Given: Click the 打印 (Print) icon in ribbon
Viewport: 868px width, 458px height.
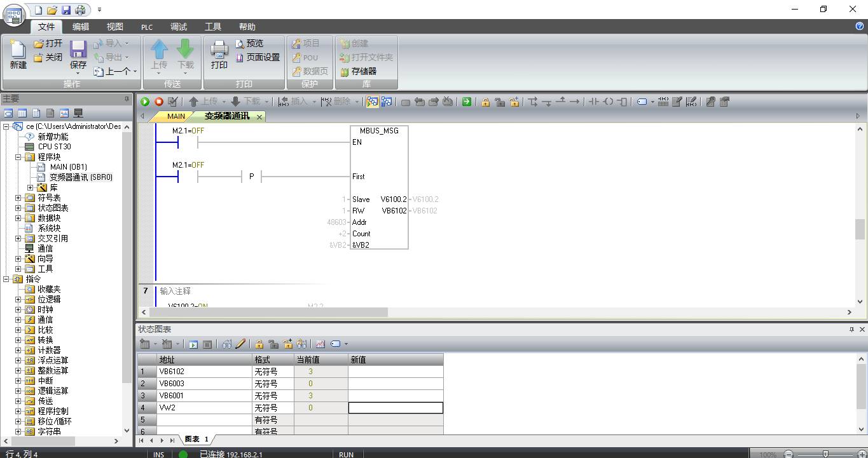Looking at the screenshot, I should click(219, 55).
